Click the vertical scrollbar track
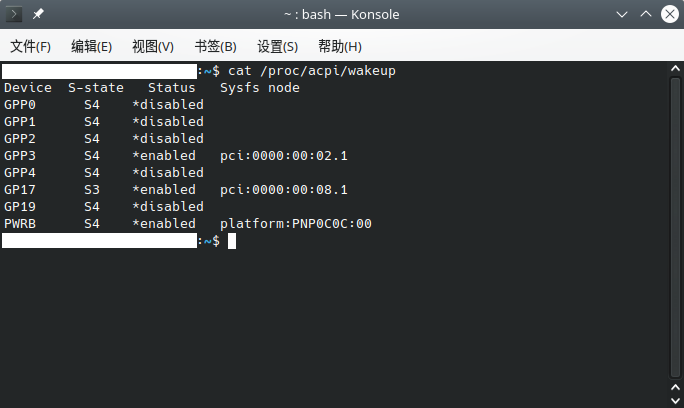 [x=675, y=227]
